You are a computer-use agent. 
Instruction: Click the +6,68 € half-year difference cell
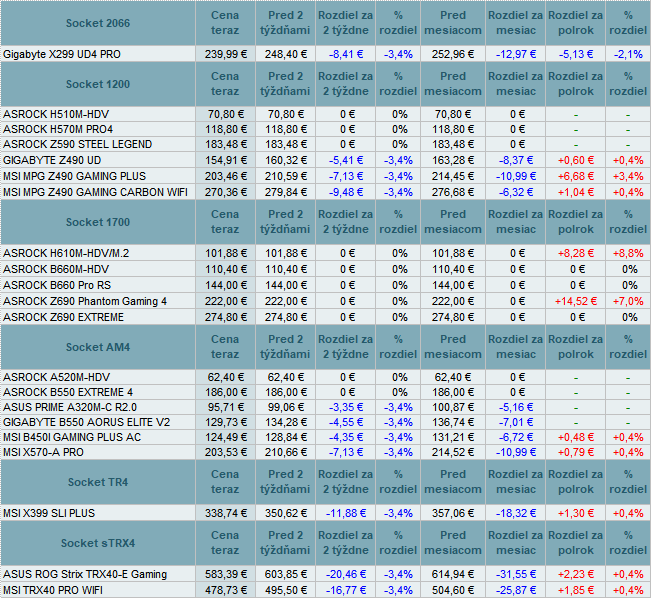click(x=576, y=176)
